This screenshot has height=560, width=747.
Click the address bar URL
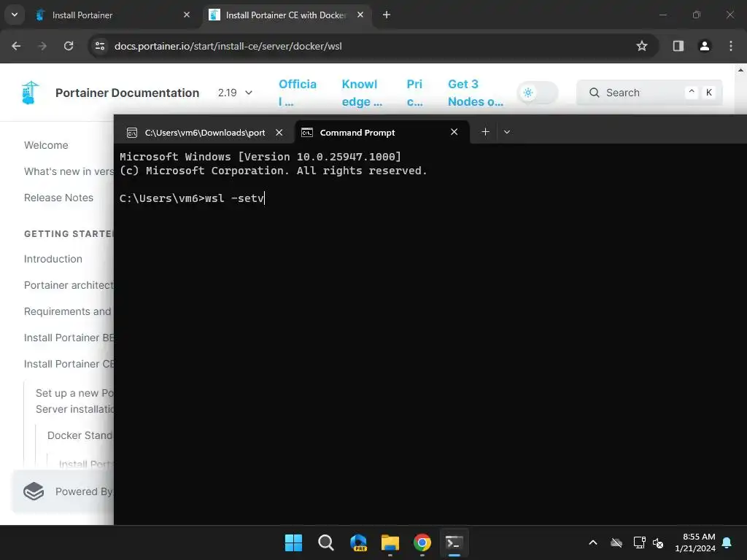click(228, 46)
